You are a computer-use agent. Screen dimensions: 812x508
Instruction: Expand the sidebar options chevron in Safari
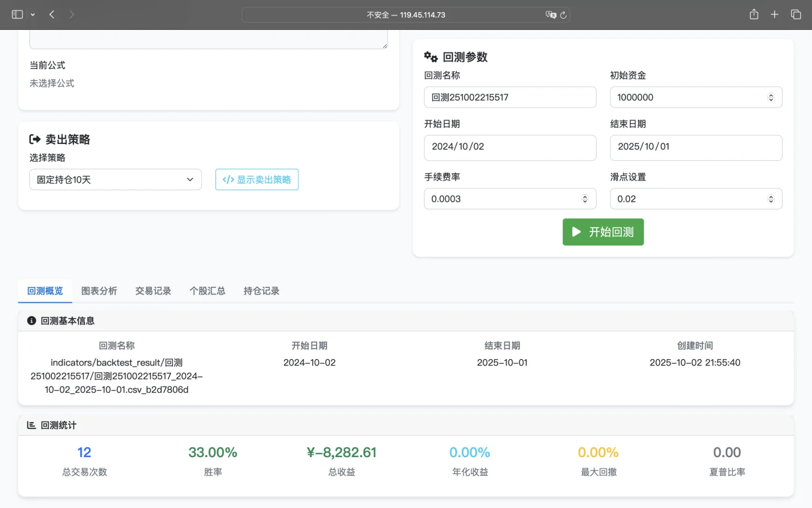(x=33, y=15)
